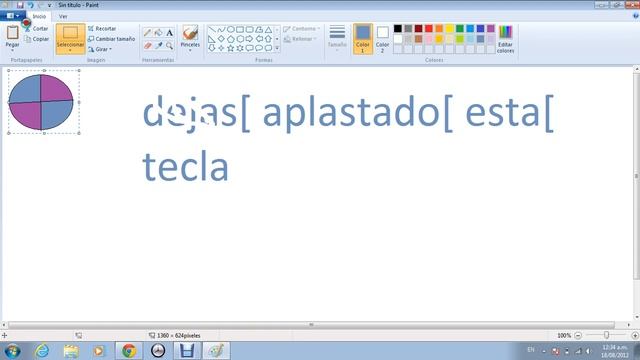
Task: Select the Eraser tool
Action: click(147, 45)
